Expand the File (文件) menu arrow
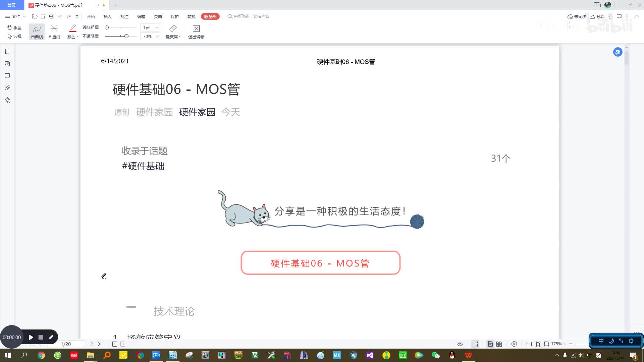Image resolution: width=644 pixels, height=362 pixels. tap(24, 16)
